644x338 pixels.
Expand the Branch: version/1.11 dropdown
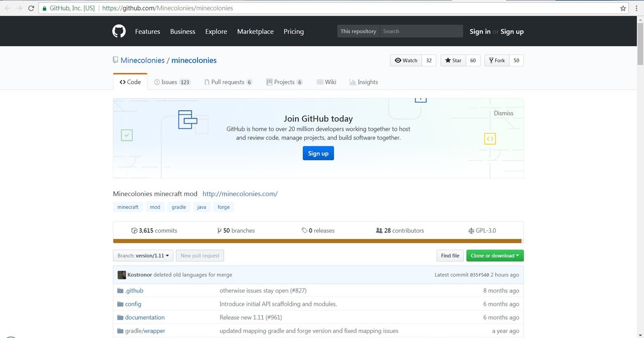tap(143, 256)
